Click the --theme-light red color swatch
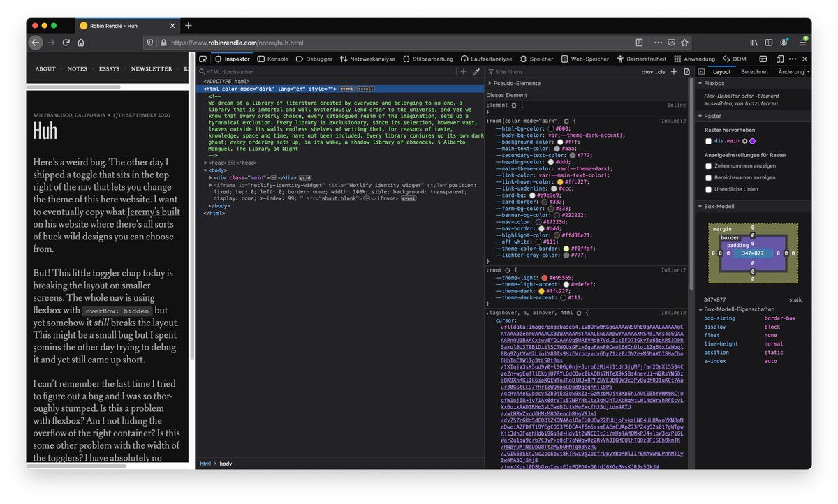Viewport: 838px width, 504px height. 545,278
